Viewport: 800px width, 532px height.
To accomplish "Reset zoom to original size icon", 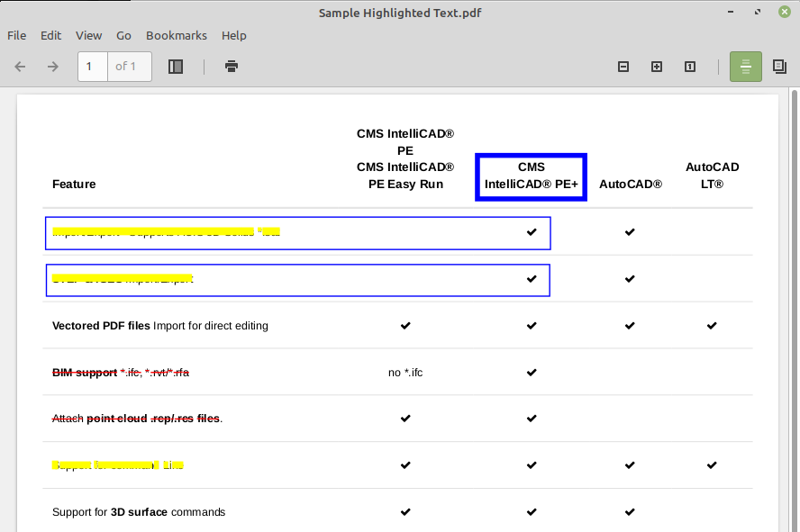I will pos(690,67).
